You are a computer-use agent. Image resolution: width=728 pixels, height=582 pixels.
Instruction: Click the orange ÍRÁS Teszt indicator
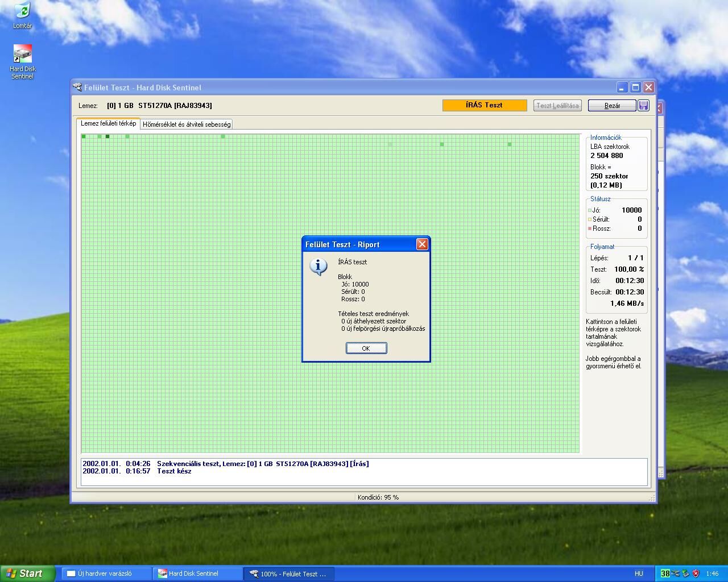pos(485,105)
